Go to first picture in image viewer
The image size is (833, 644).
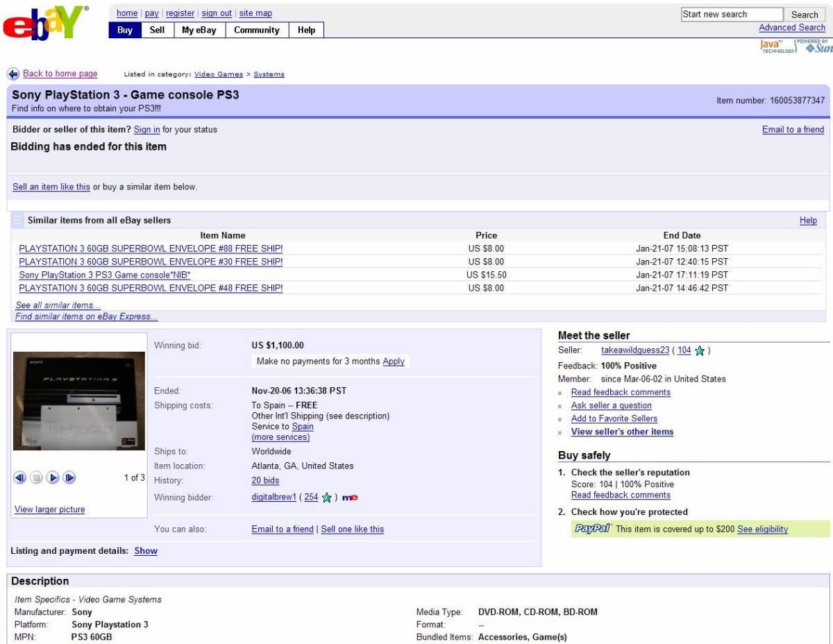[20, 478]
